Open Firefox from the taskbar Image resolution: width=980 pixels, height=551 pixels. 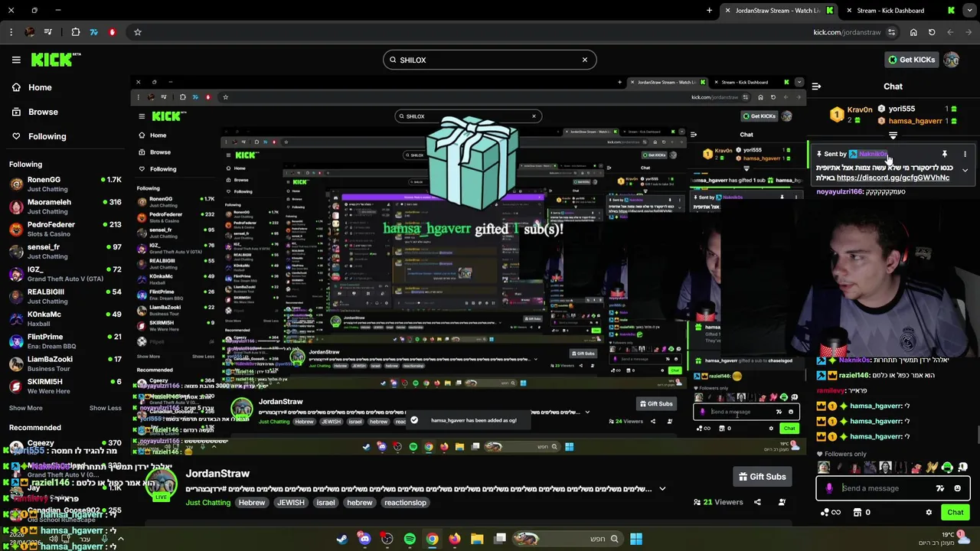[455, 540]
